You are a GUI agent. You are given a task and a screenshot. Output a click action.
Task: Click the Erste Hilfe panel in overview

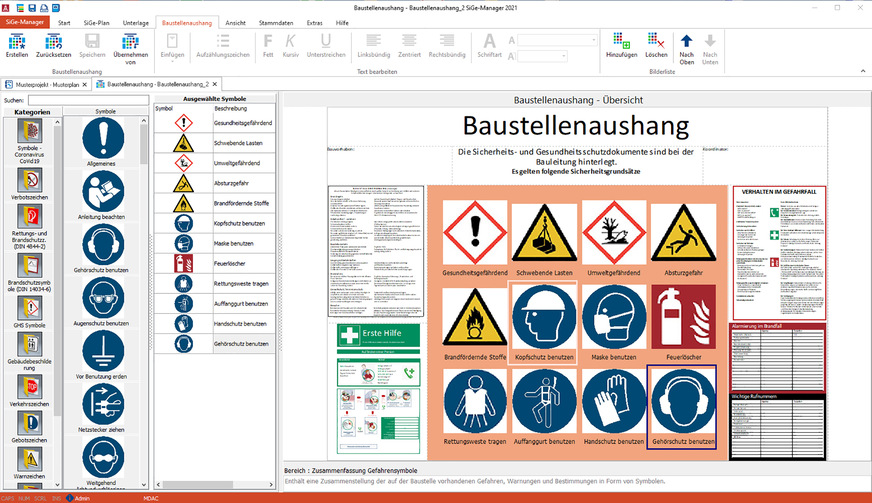coord(379,388)
